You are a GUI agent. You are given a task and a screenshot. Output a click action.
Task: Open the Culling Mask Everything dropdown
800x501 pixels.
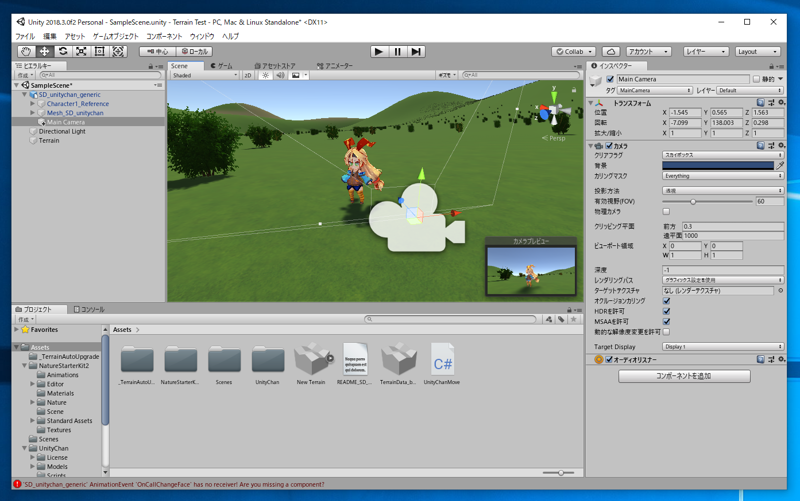[x=722, y=176]
